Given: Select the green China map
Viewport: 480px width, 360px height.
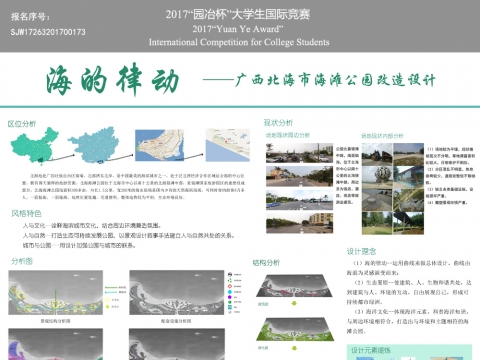Looking at the screenshot, I should point(34,146).
